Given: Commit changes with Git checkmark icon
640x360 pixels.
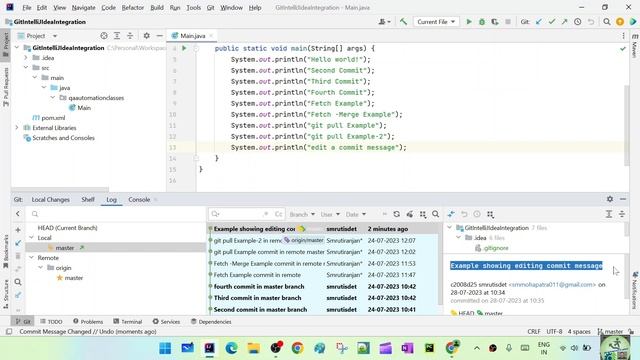Looking at the screenshot, I should 552,22.
